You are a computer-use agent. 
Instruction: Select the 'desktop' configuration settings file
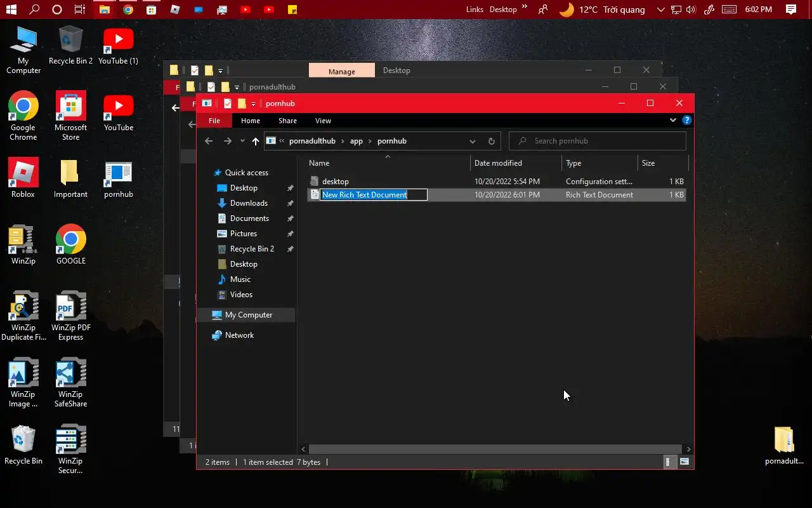[496, 182]
